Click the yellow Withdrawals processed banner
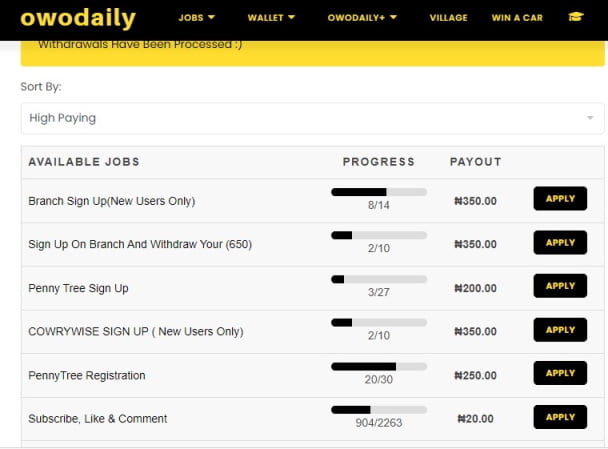Screen dimensions: 608x449 313,53
